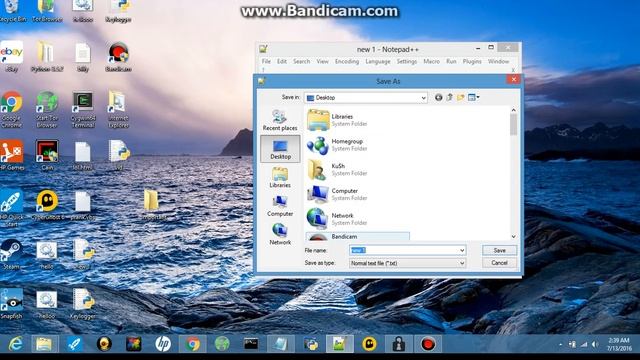Viewport: 640px width, 360px height.
Task: Open Google Chrome from the taskbar
Action: click(192, 344)
